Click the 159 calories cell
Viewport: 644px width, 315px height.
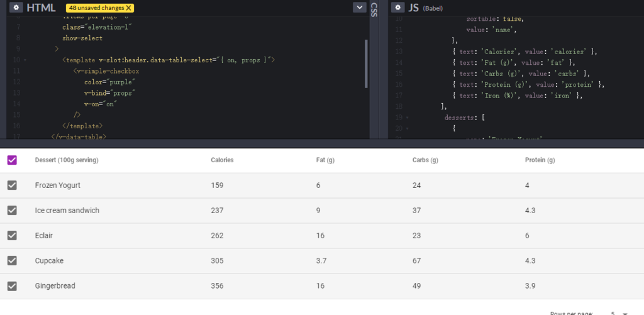[217, 185]
